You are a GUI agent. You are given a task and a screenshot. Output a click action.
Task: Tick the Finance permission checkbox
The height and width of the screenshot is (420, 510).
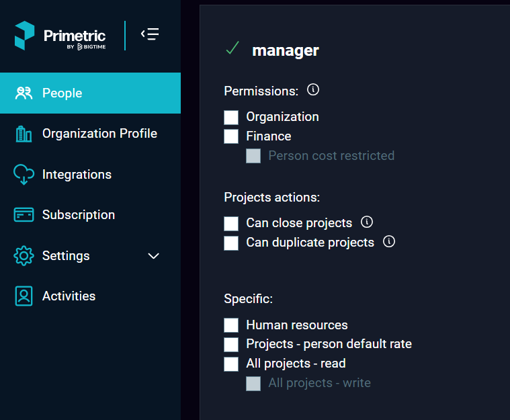click(231, 136)
